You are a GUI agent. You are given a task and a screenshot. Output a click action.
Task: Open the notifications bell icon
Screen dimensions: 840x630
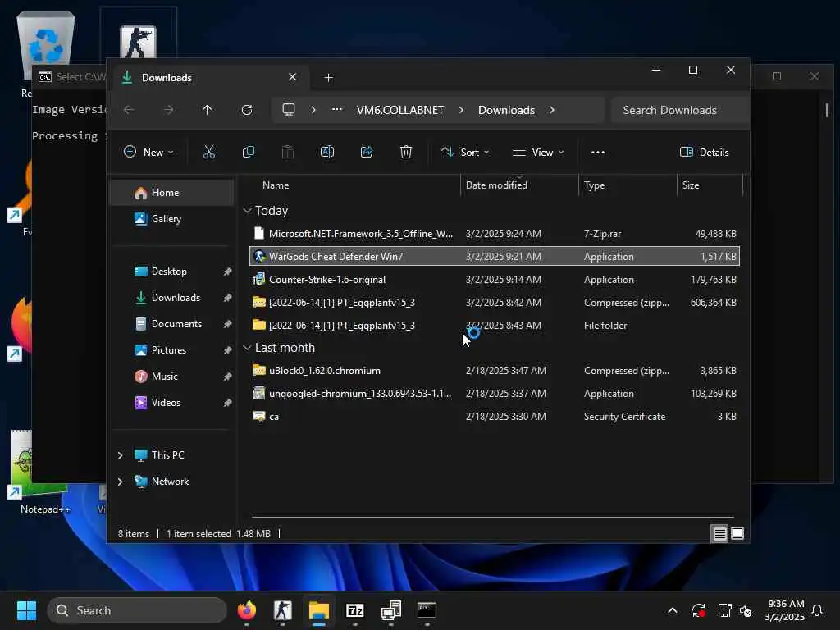pyautogui.click(x=818, y=610)
